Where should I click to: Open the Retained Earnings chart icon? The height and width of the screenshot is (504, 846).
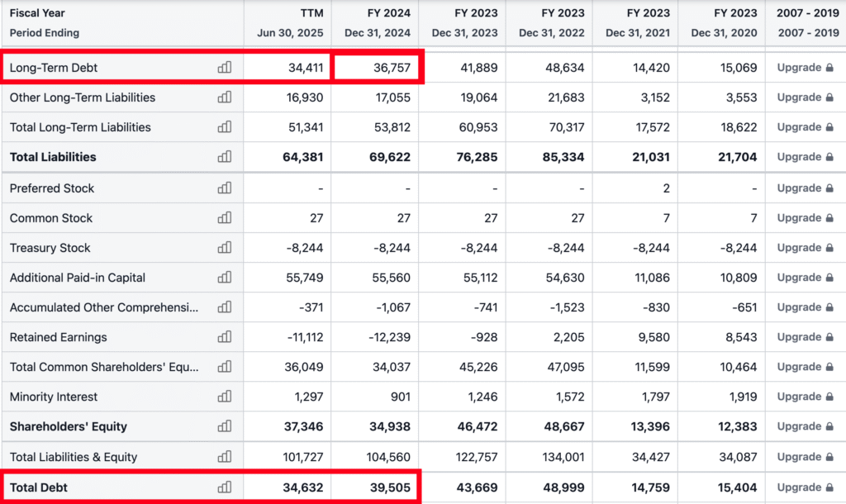(x=224, y=337)
